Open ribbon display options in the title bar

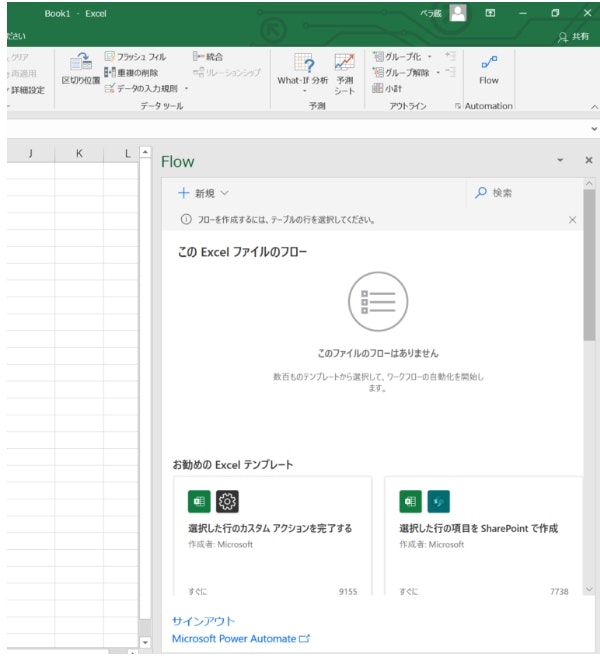point(490,13)
